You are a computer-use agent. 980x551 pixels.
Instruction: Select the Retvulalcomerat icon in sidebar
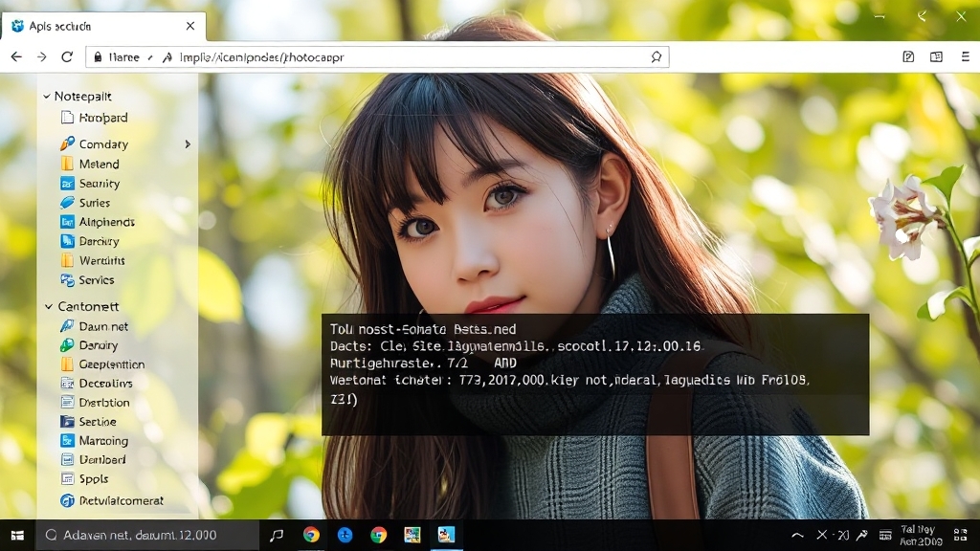click(x=67, y=500)
